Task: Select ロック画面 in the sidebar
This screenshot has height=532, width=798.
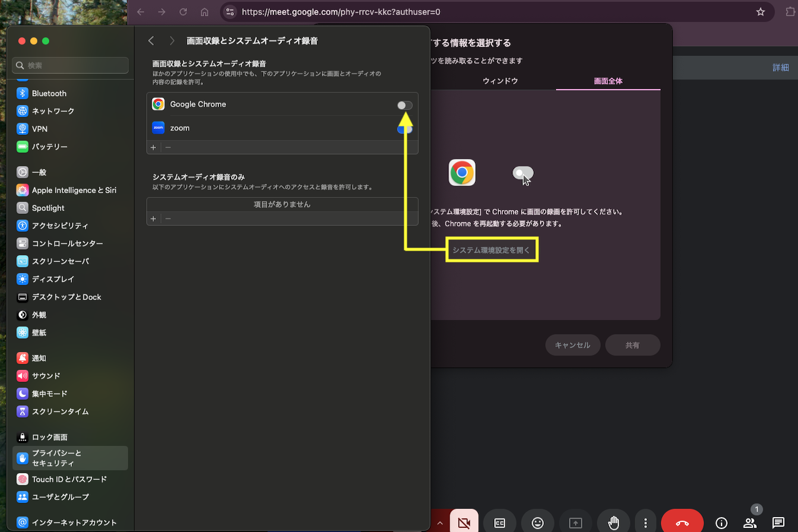Action: coord(70,438)
